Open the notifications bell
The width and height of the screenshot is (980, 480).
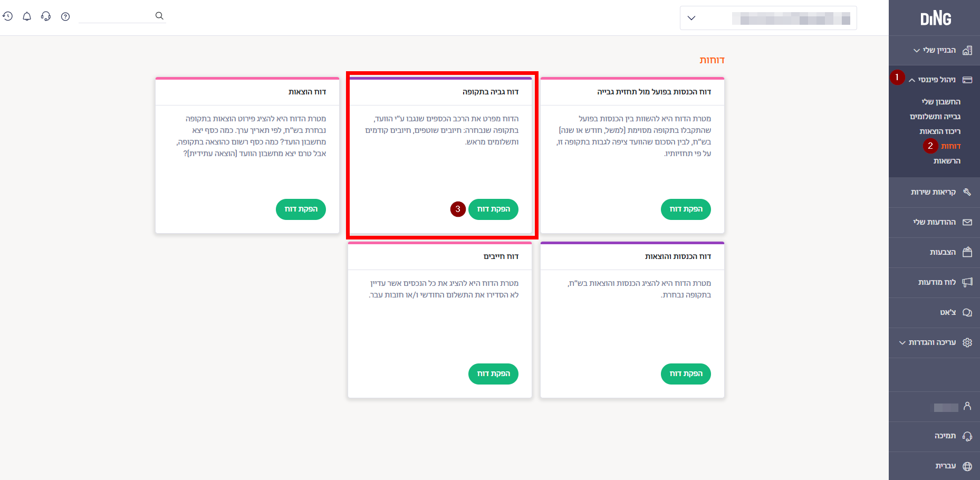(27, 16)
